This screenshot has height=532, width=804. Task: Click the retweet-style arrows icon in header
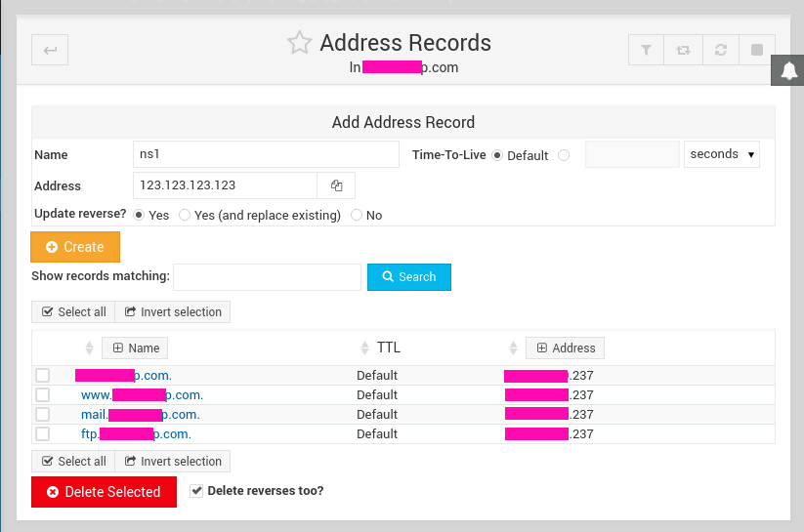(x=683, y=51)
